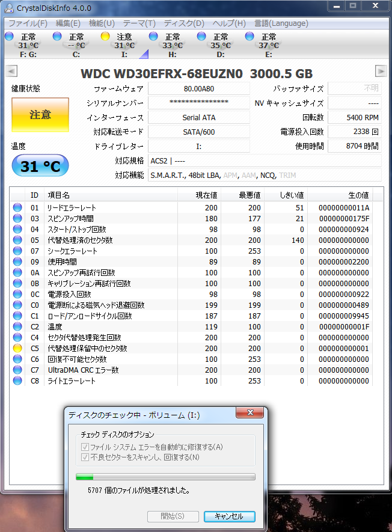Viewport: 392px width, 532px height.
Task: Click status circle of attribute C4 row
Action: (17, 338)
